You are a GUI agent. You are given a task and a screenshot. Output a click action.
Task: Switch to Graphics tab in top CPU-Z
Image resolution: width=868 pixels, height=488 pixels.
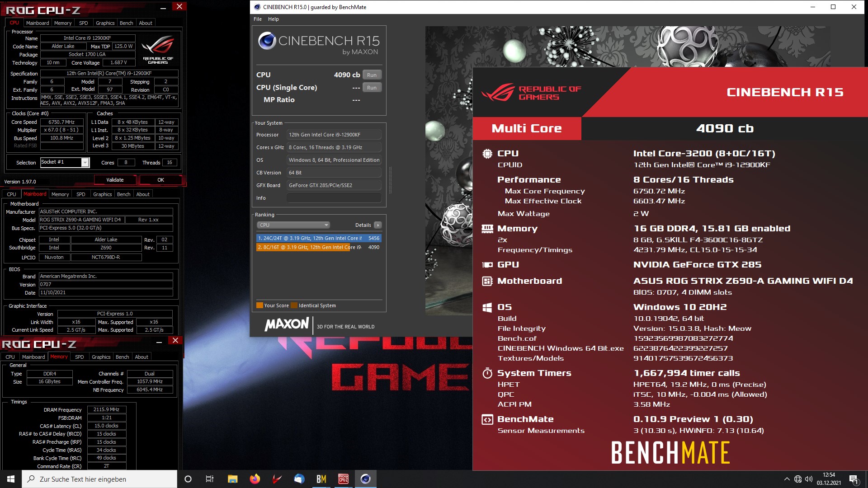[105, 23]
